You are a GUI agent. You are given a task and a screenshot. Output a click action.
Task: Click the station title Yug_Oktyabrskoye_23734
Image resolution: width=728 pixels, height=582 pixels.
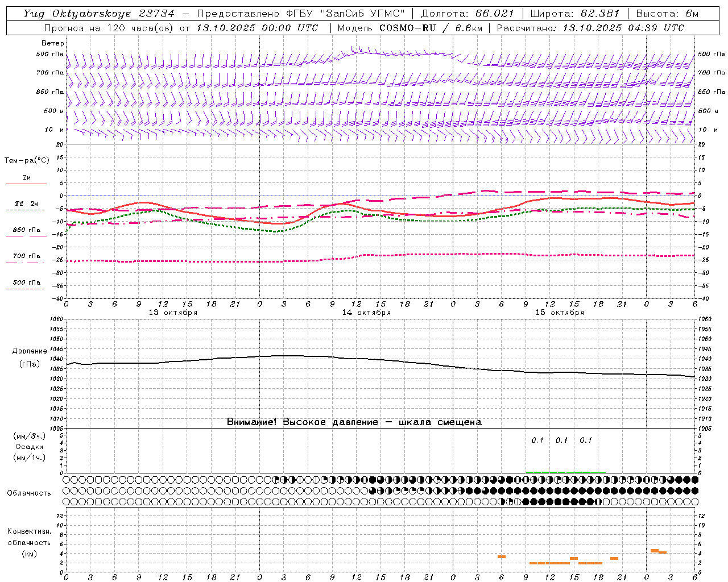tap(99, 14)
